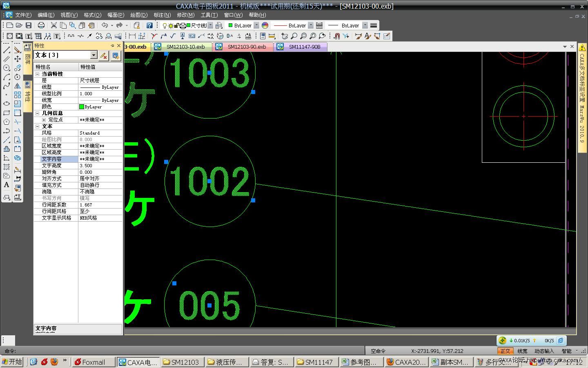Select the Text tool (A) in left toolbar

pos(7,185)
